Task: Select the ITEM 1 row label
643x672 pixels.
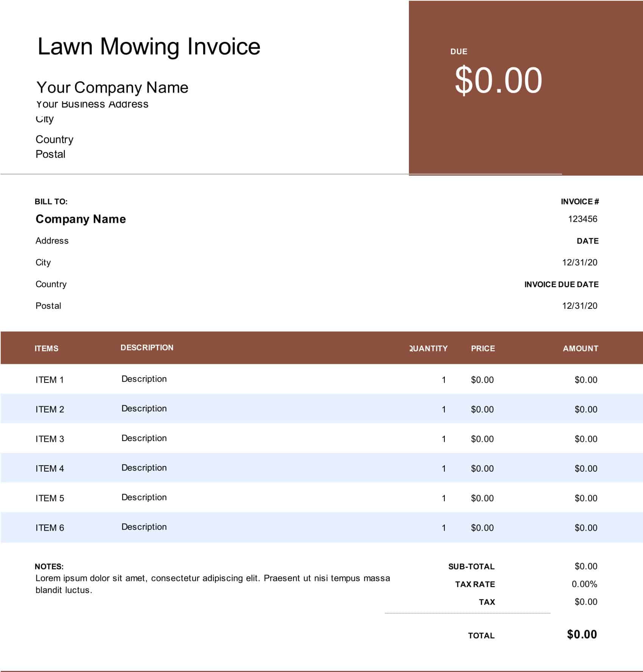Action: (50, 379)
